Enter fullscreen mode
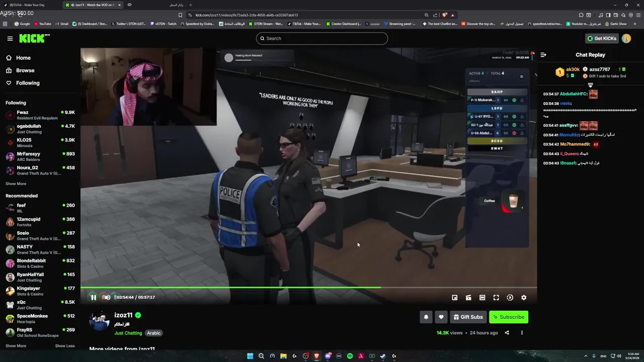Screen dimensions: 644x362 496,298
